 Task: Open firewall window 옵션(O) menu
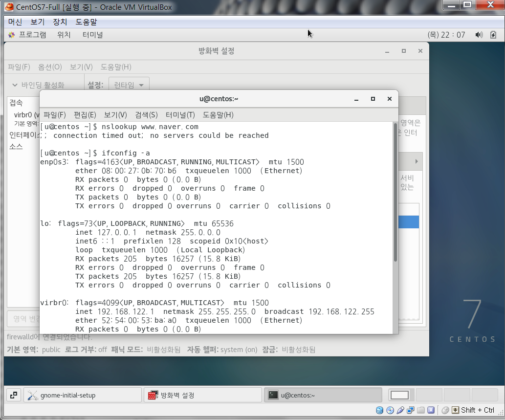[x=50, y=67]
